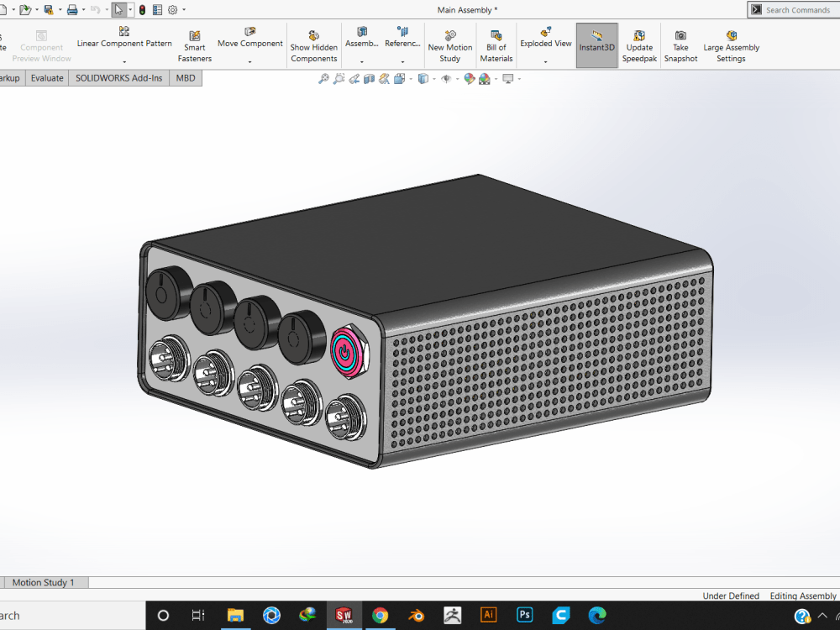The image size is (840, 630).
Task: Click Display Style cube icon
Action: pyautogui.click(x=423, y=79)
